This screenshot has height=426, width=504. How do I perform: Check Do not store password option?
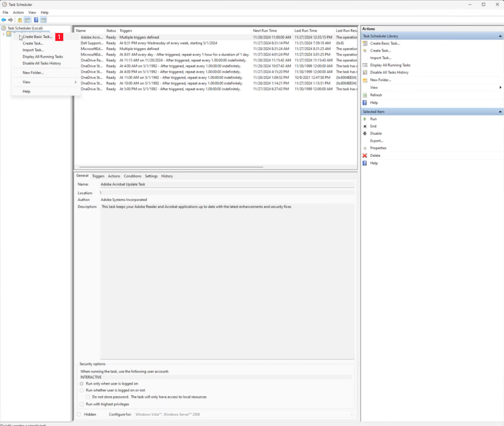[88, 397]
